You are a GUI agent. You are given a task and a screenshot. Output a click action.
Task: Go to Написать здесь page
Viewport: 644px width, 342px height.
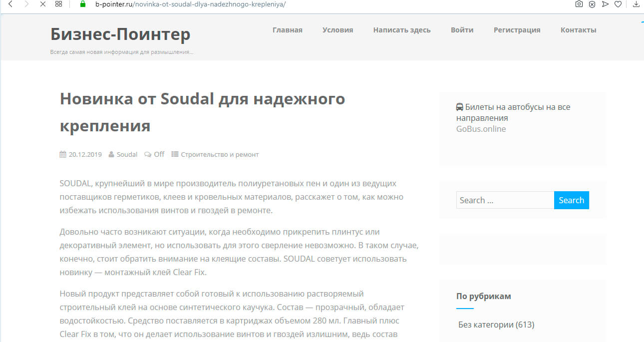(x=402, y=30)
